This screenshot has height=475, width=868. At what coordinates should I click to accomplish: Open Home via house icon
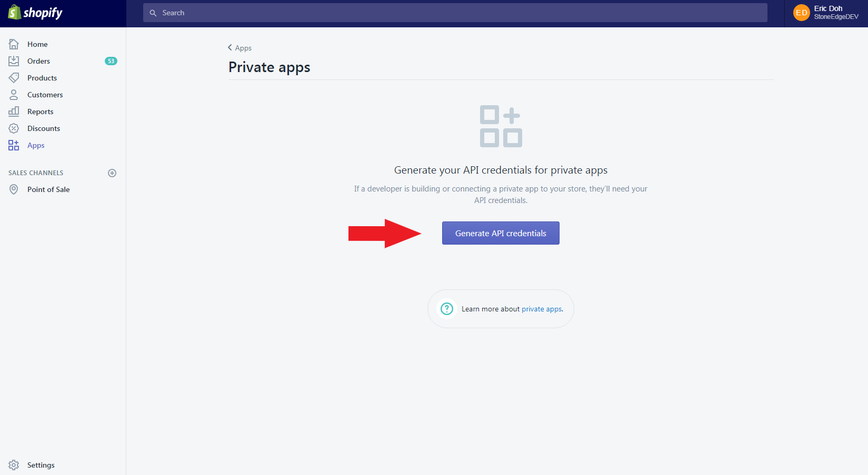[x=14, y=44]
